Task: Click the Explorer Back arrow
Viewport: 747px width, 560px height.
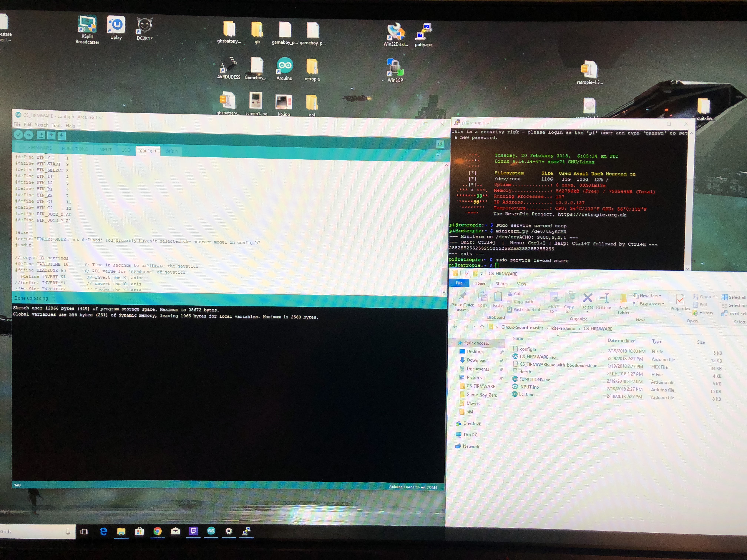Action: click(455, 326)
